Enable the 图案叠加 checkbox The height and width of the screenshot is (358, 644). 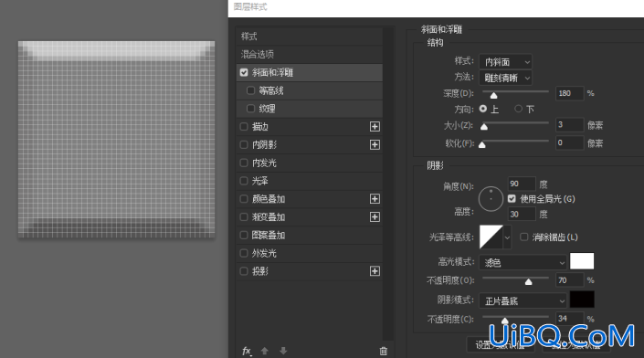pos(244,236)
